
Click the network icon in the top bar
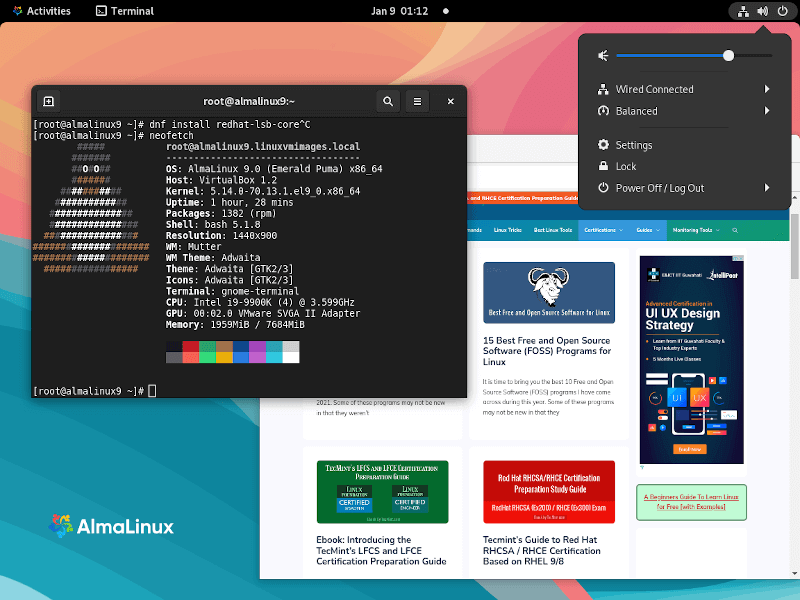pos(742,11)
